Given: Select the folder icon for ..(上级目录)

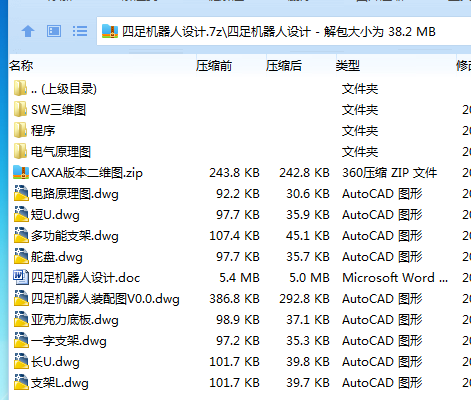Looking at the screenshot, I should [x=21, y=88].
